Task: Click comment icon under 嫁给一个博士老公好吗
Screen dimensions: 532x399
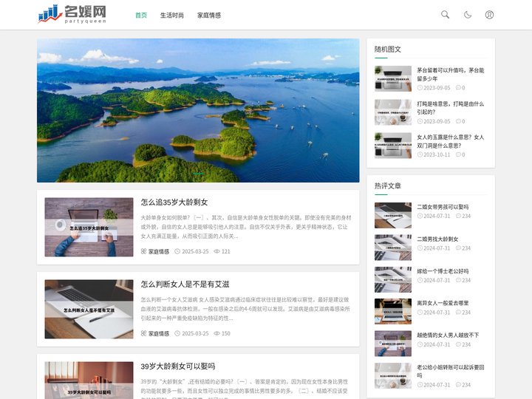Action: pyautogui.click(x=458, y=280)
